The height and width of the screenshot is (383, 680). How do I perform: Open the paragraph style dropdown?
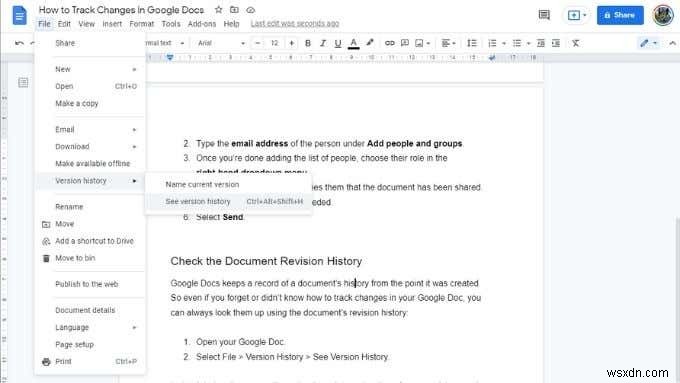click(165, 43)
